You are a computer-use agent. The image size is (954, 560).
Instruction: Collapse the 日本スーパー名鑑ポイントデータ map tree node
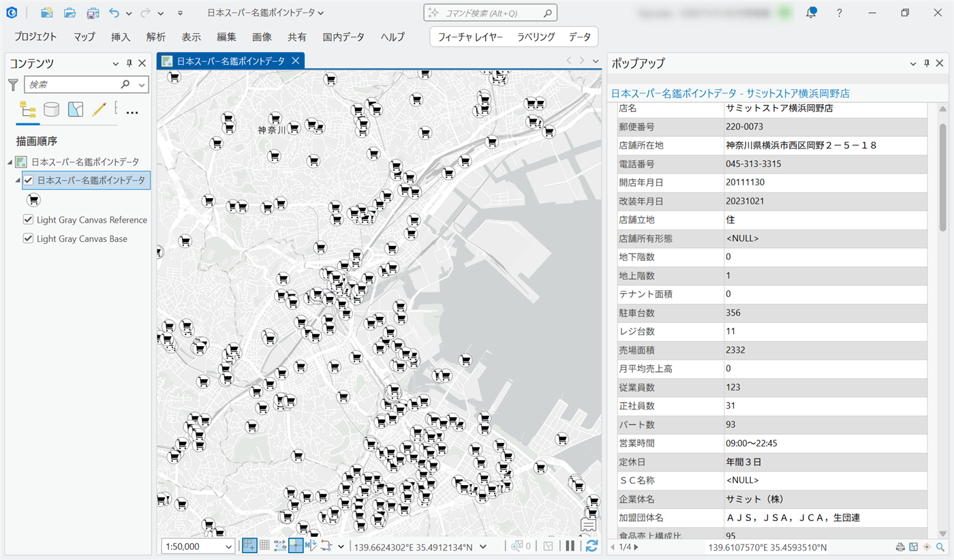10,162
